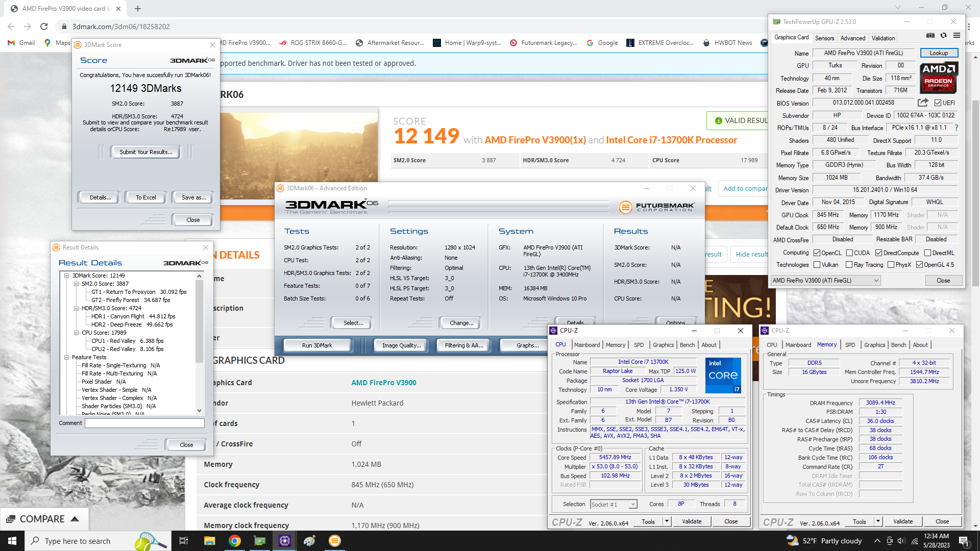Toggle the CUDA checkbox
This screenshot has height=551, width=980.
(x=849, y=253)
